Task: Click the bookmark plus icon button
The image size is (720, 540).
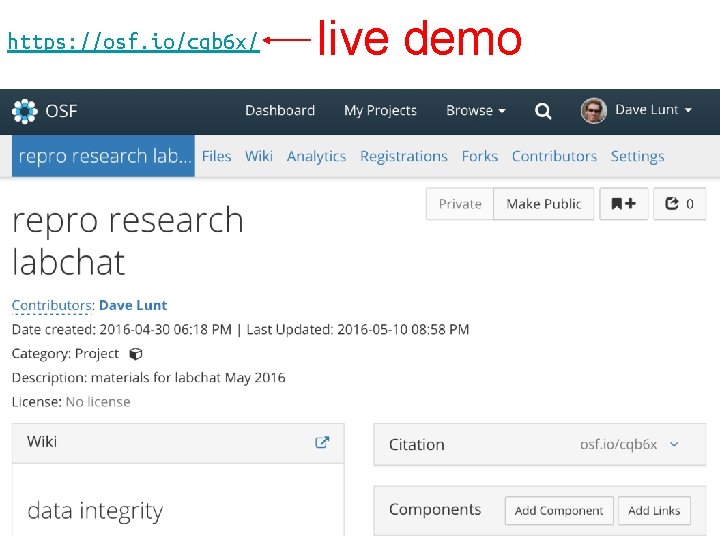Action: 624,203
